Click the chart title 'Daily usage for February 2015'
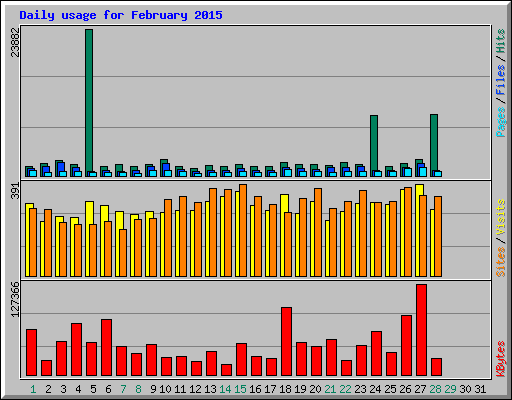This screenshot has width=512, height=400. [x=121, y=15]
